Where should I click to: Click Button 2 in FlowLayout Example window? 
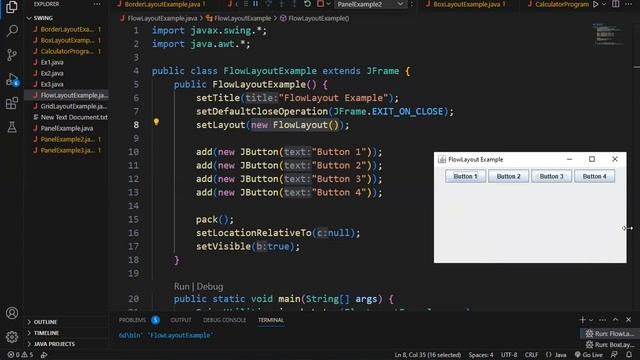(x=509, y=176)
